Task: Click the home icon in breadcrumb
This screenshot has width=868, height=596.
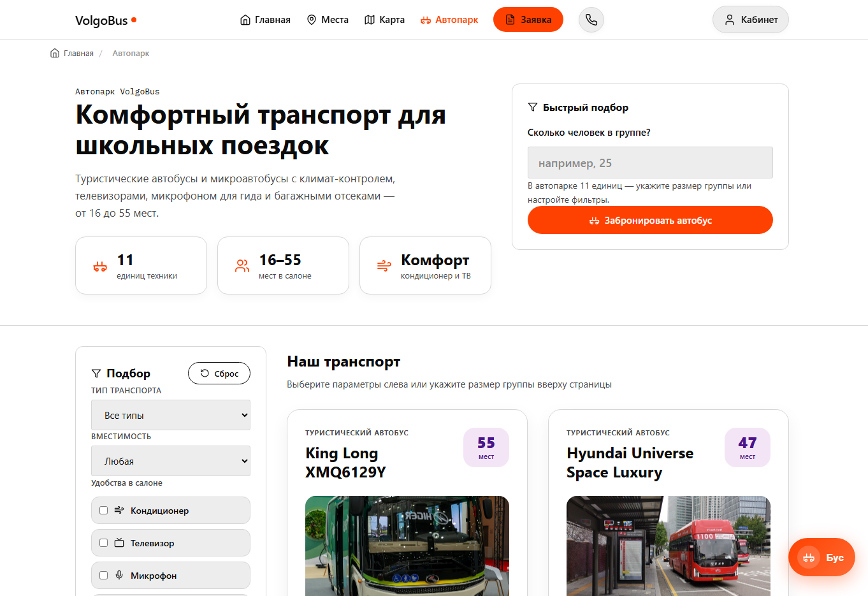Action: (55, 53)
